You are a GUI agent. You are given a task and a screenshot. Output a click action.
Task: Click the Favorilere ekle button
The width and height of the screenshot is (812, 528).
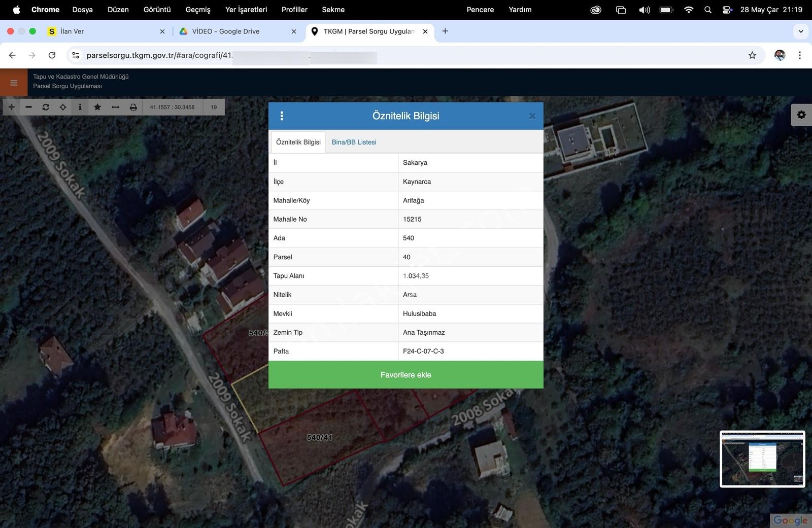tap(405, 375)
